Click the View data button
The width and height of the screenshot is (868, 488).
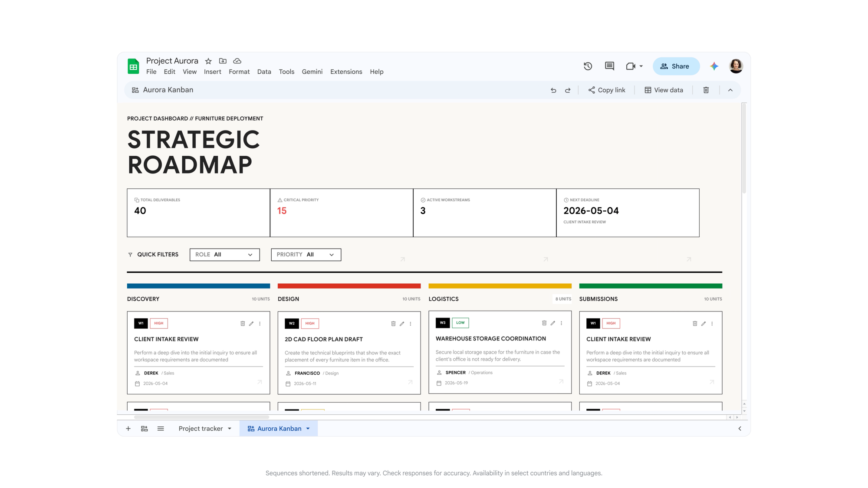pos(664,90)
